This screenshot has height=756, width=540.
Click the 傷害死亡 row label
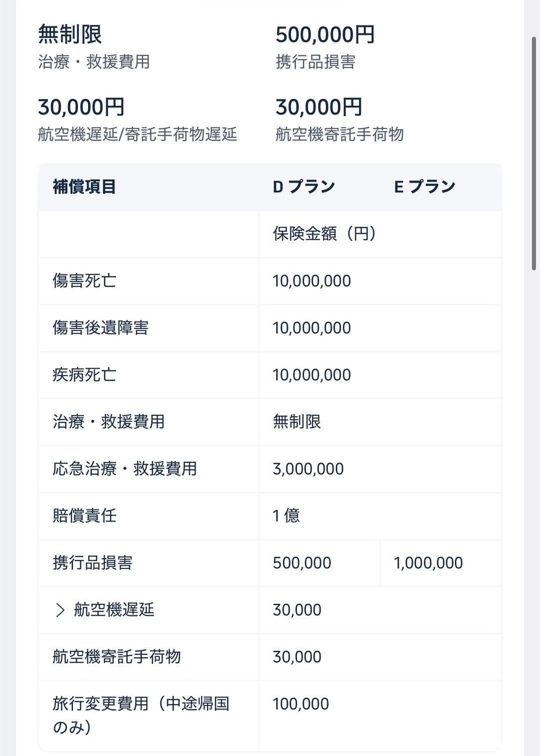84,281
